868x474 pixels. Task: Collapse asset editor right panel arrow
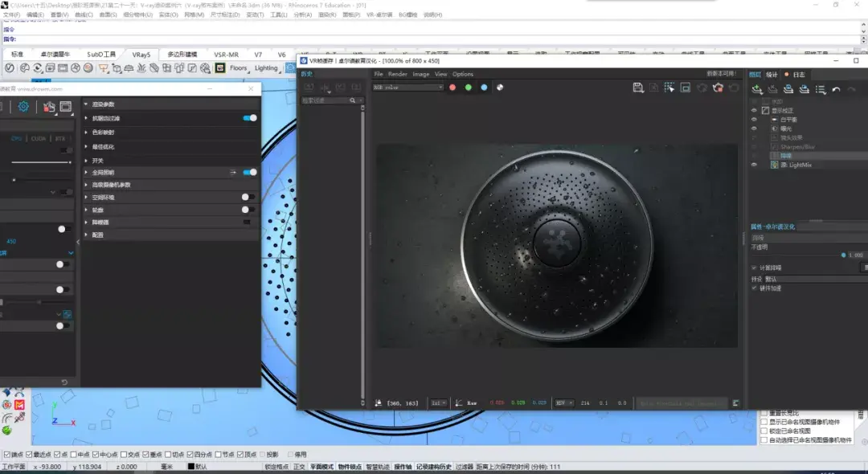point(77,243)
